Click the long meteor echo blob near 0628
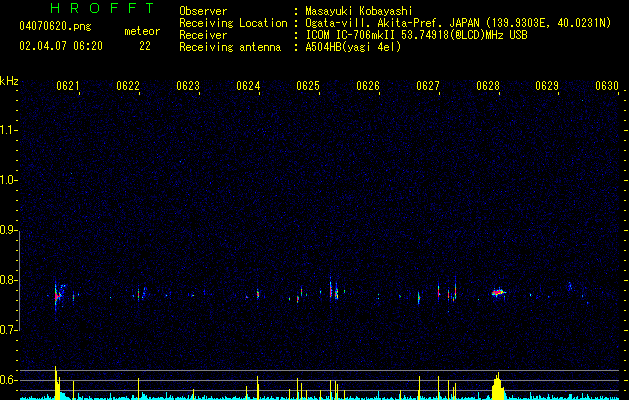The width and height of the screenshot is (629, 400). (x=499, y=292)
